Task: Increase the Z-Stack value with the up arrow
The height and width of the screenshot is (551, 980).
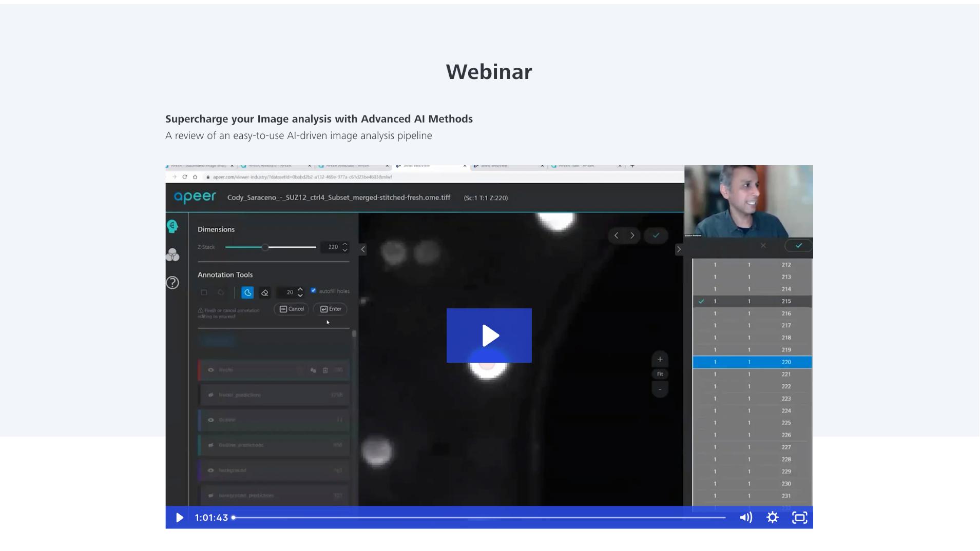Action: pyautogui.click(x=345, y=244)
